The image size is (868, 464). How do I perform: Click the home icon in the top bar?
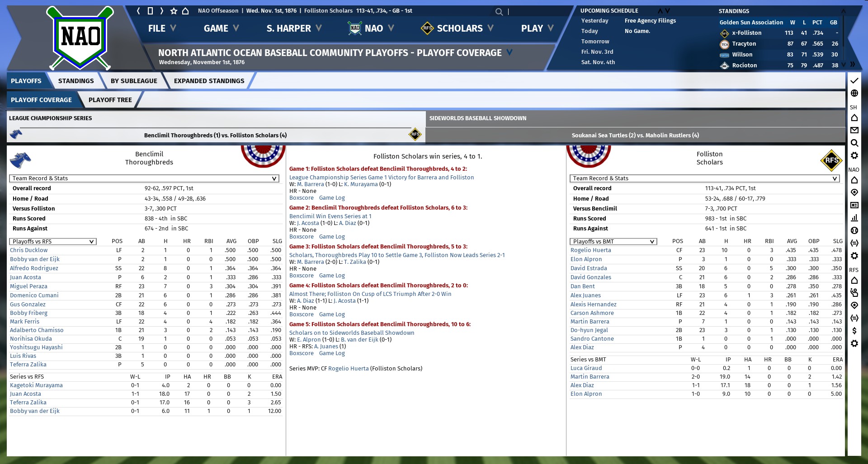[185, 11]
